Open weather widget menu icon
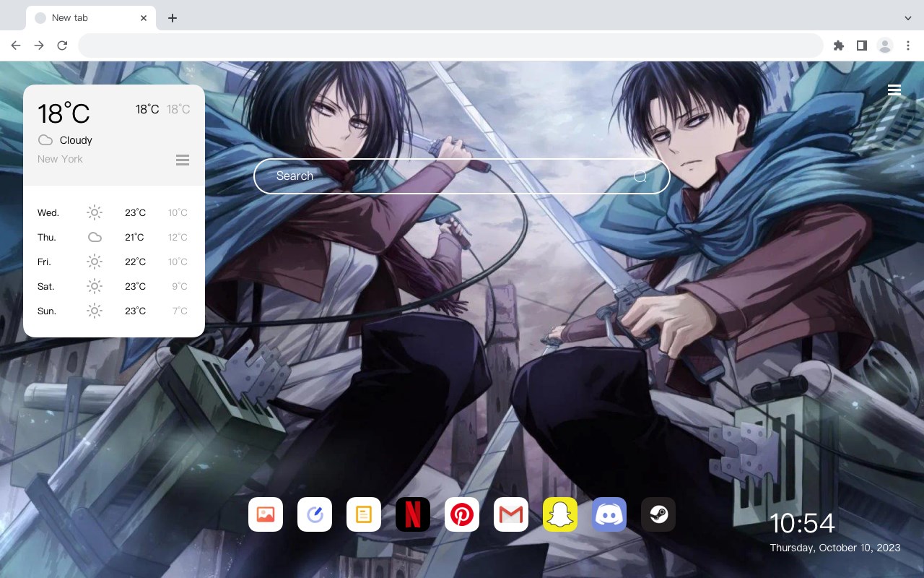Viewport: 924px width, 578px height. pyautogui.click(x=183, y=160)
